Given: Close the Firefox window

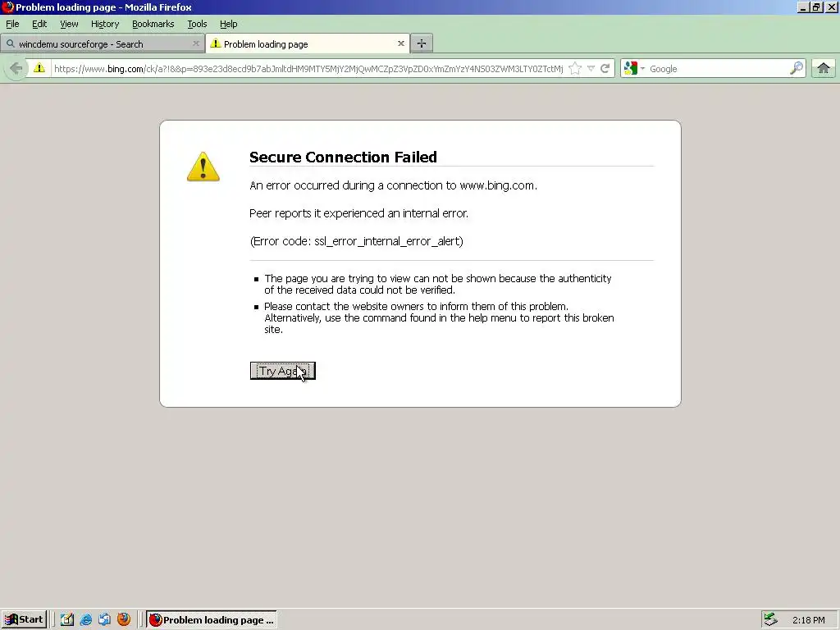Looking at the screenshot, I should 832,7.
